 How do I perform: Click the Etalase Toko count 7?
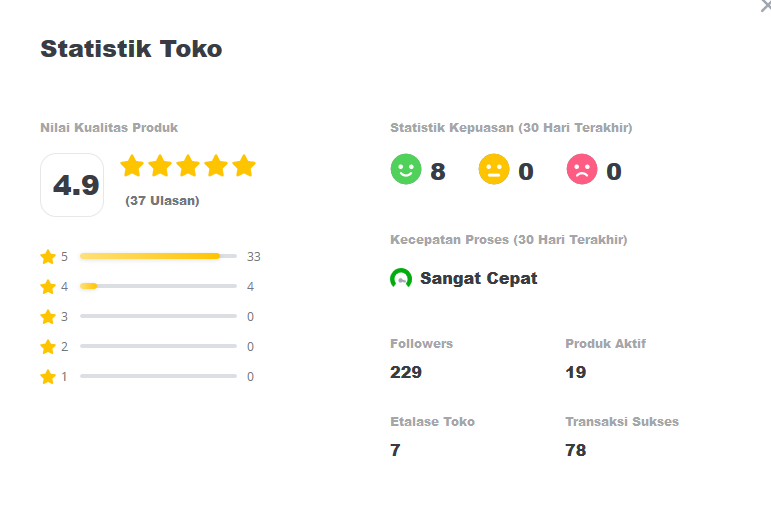coord(395,450)
